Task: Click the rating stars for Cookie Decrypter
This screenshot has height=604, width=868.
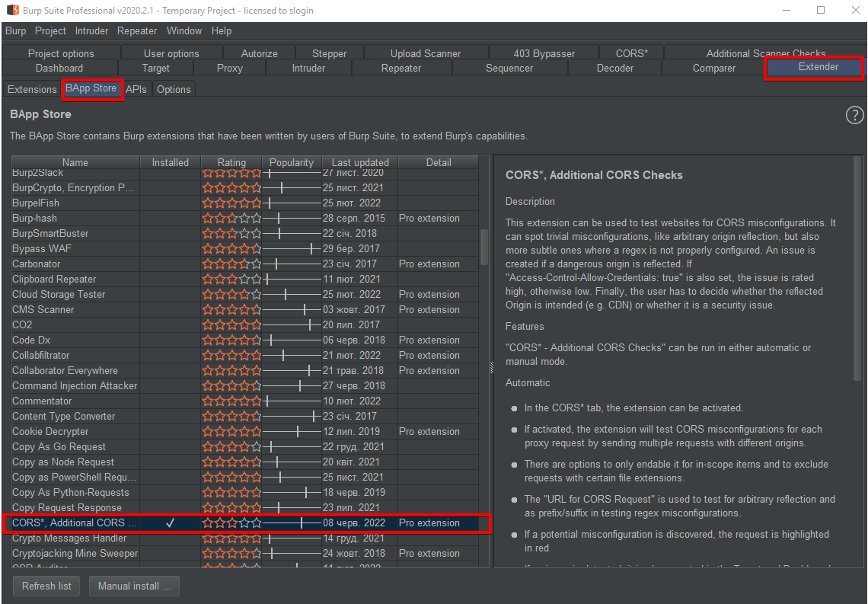Action: (x=231, y=431)
